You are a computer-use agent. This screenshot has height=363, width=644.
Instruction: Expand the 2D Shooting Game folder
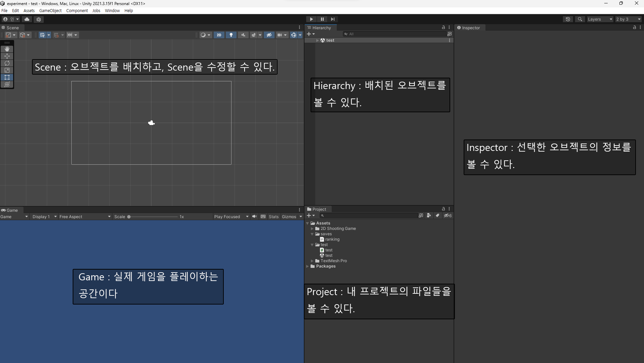point(312,229)
